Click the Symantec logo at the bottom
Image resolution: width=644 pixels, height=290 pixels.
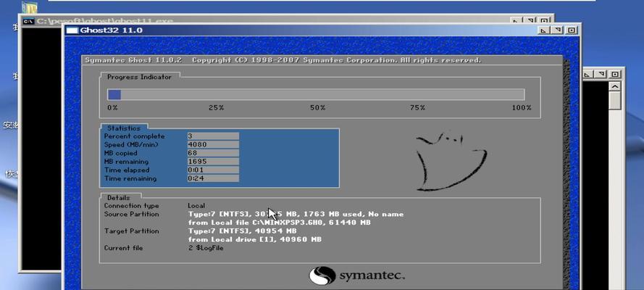(x=357, y=275)
